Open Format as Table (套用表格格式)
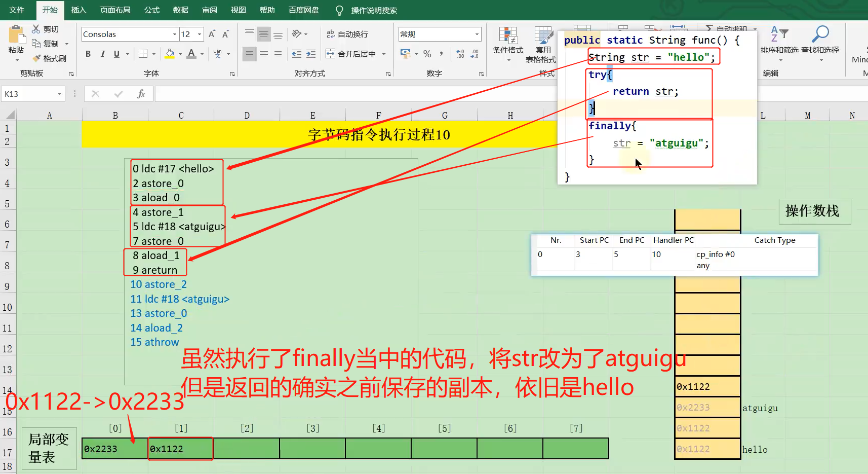Image resolution: width=868 pixels, height=474 pixels. [x=542, y=45]
